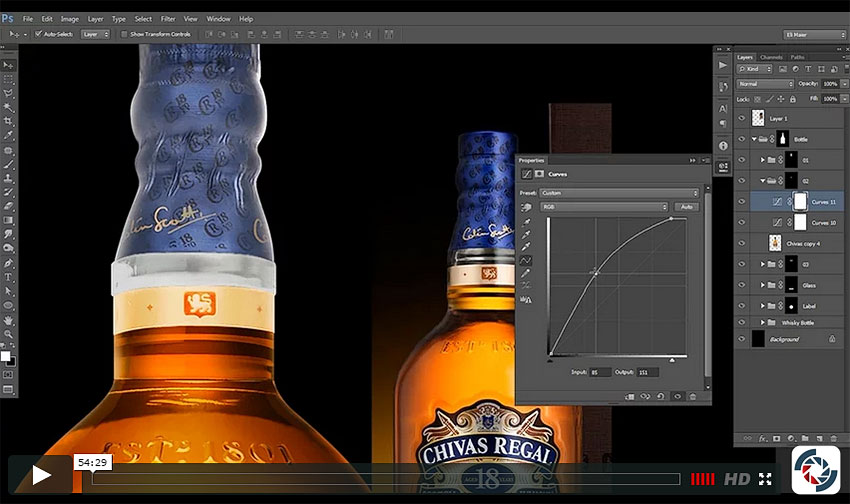
Task: Click the layer mask icon in Properties header
Action: click(539, 174)
